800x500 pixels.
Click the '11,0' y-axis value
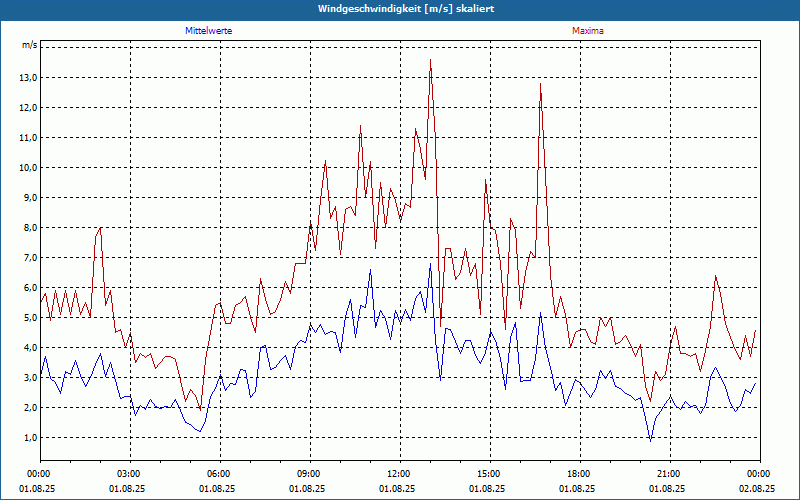(x=29, y=138)
